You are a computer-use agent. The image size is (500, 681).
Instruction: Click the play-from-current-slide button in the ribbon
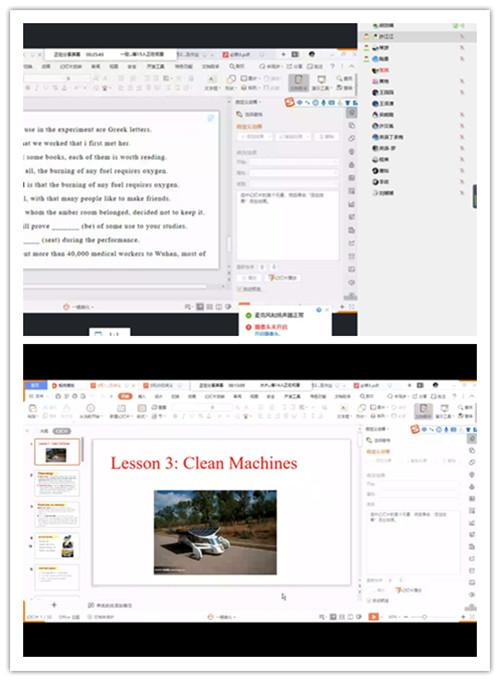(90, 408)
